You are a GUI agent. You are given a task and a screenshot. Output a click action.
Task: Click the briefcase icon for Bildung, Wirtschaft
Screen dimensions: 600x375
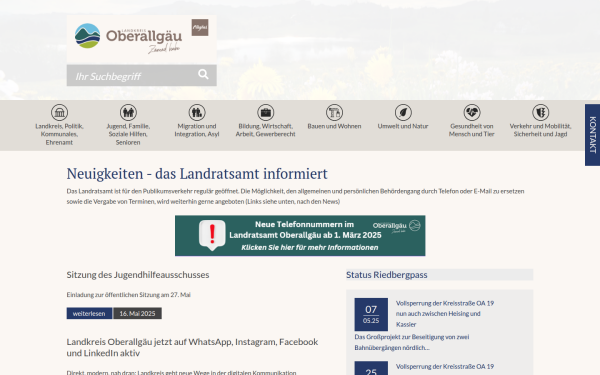(x=266, y=112)
